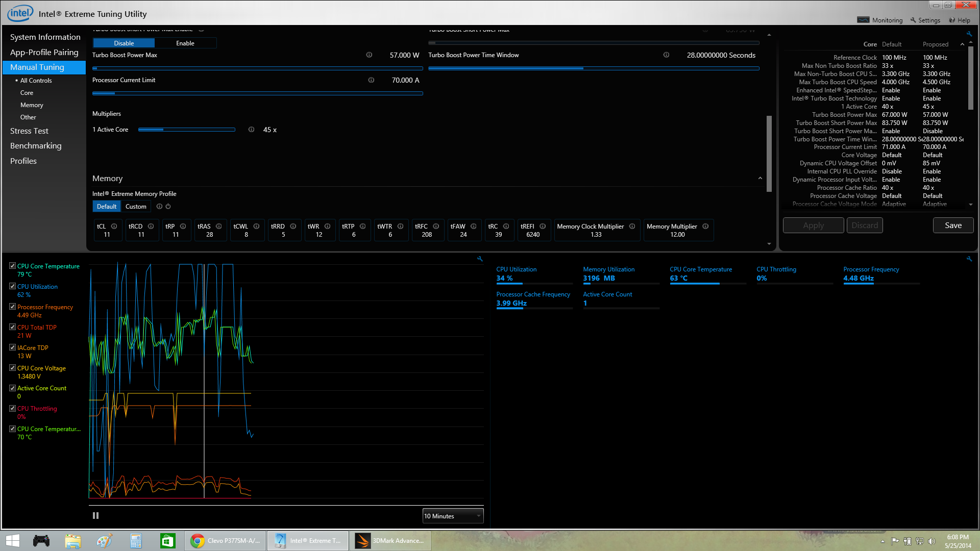Open Stress Test in the sidebar
980x551 pixels.
click(29, 131)
